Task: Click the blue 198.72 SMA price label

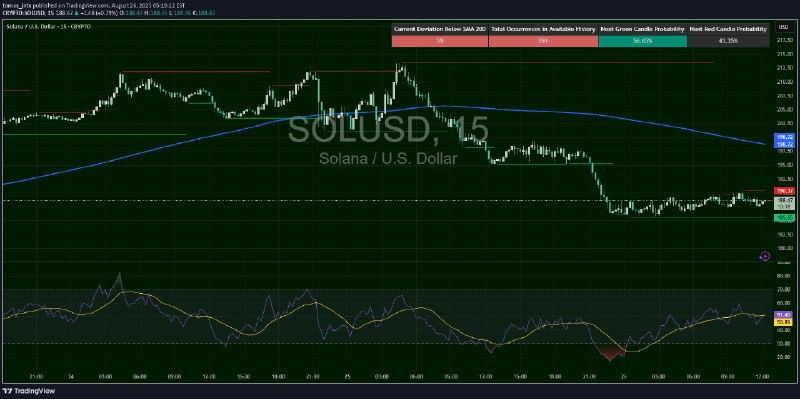Action: tap(784, 141)
